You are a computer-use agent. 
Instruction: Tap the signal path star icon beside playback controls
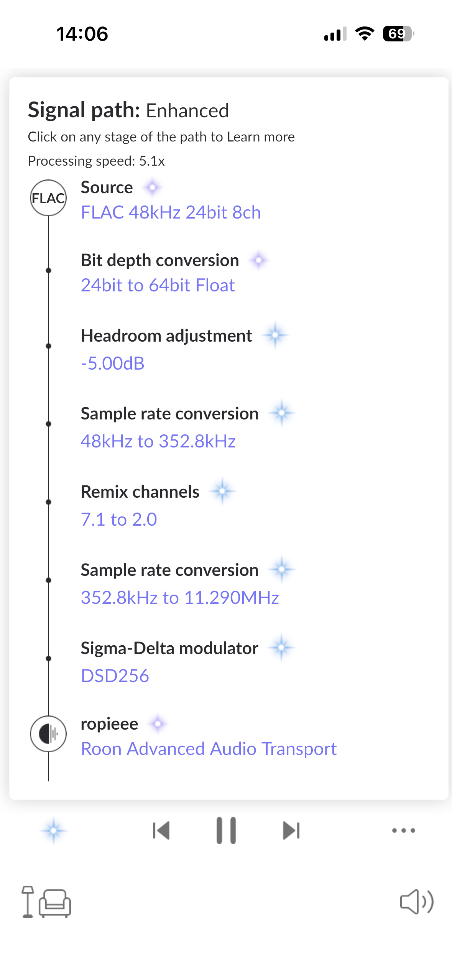(x=54, y=830)
